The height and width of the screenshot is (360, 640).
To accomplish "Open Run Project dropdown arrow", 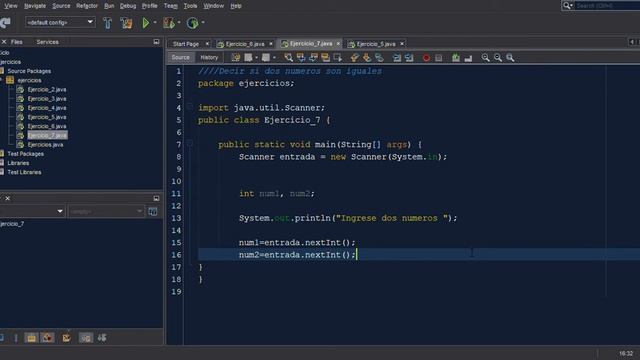I will 155,23.
